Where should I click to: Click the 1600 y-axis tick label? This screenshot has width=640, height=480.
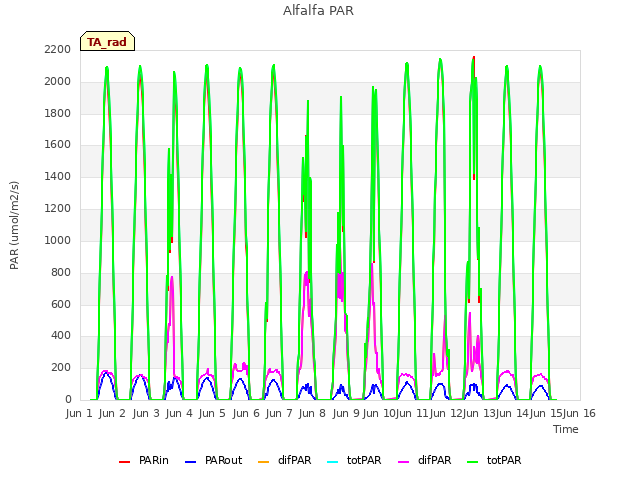58,144
